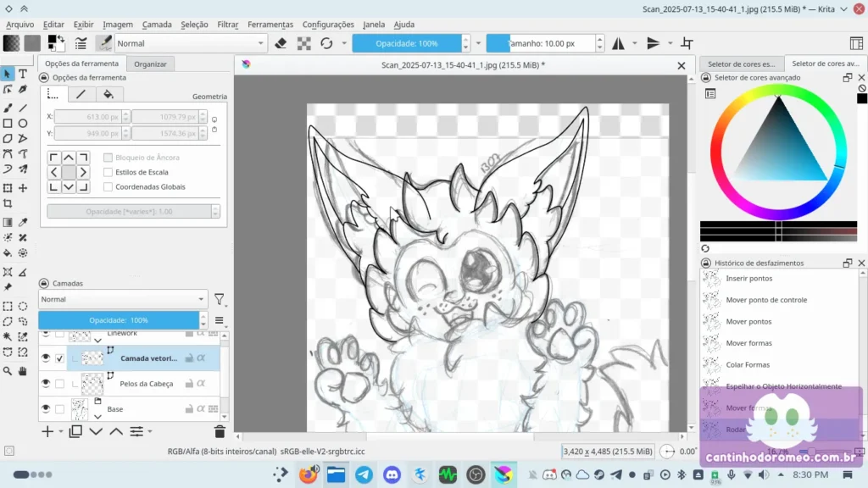868x488 pixels.
Task: Toggle horizontal mirror tool
Action: (x=618, y=43)
